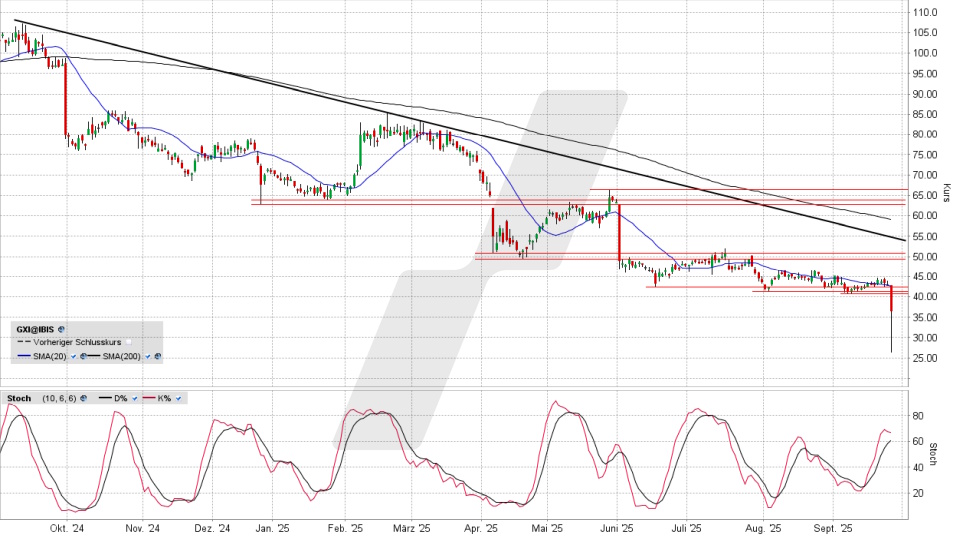Click the 110.0 price axis label
The image size is (960, 540).
[925, 13]
